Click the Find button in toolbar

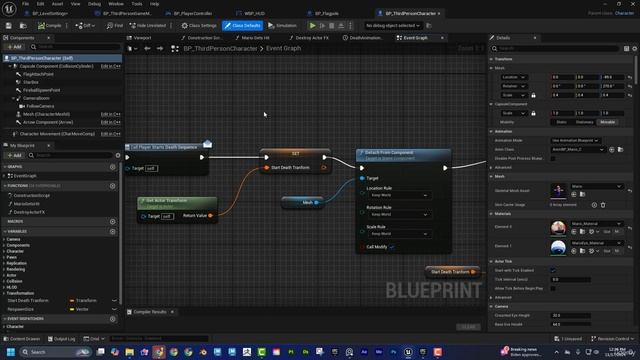click(x=115, y=26)
